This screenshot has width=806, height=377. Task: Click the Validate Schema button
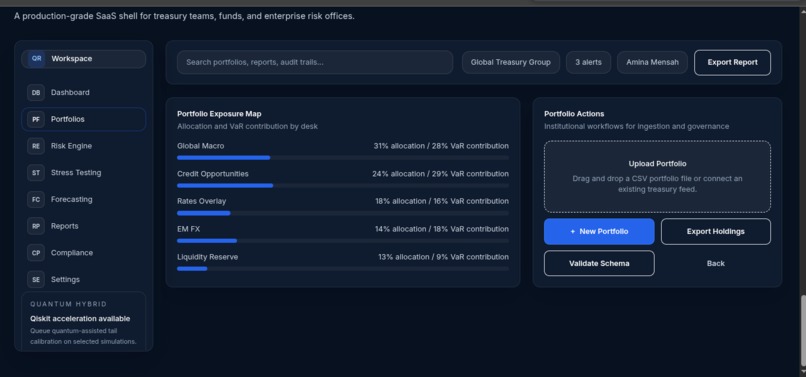pos(599,263)
